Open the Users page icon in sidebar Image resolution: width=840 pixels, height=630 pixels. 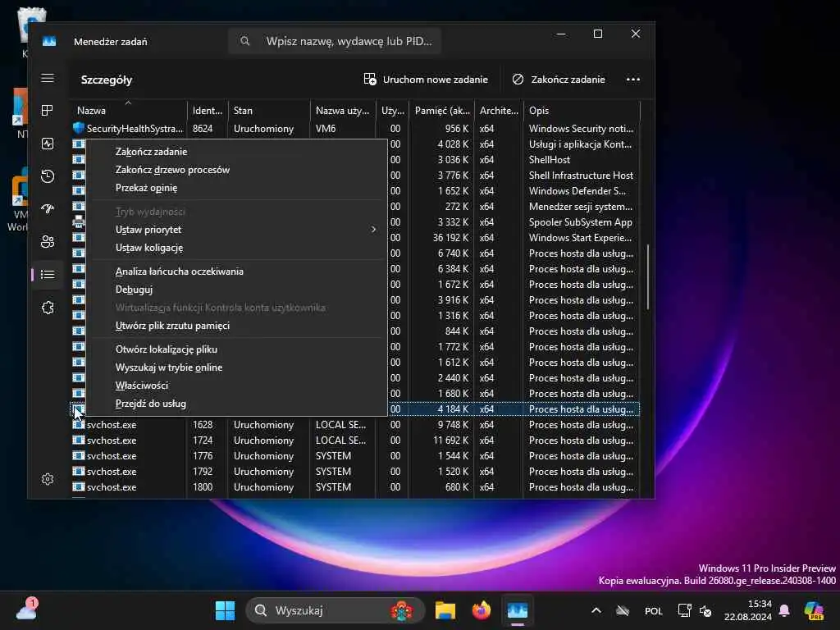47,242
